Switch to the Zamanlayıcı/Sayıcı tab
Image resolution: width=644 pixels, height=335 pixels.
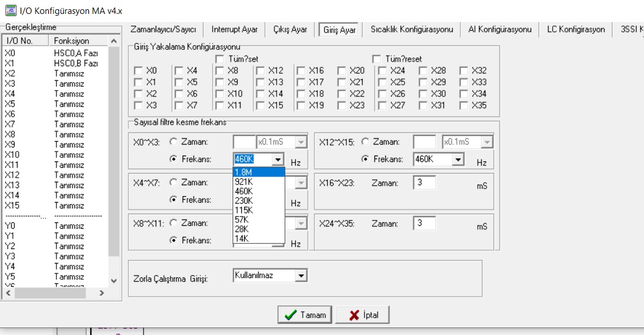point(163,30)
